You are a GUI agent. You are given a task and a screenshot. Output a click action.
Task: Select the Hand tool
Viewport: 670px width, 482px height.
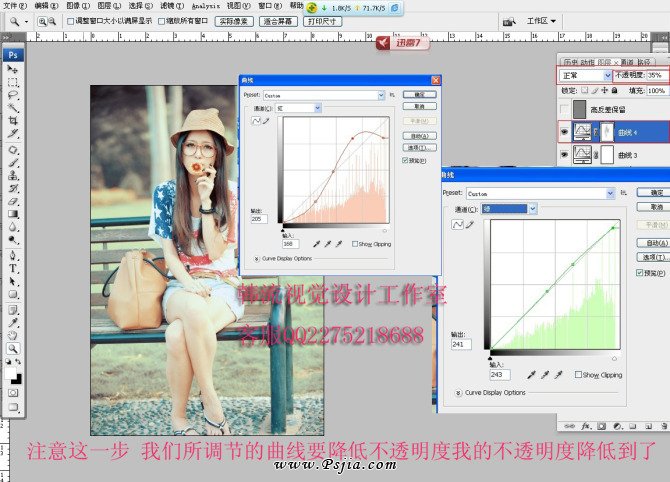13,335
